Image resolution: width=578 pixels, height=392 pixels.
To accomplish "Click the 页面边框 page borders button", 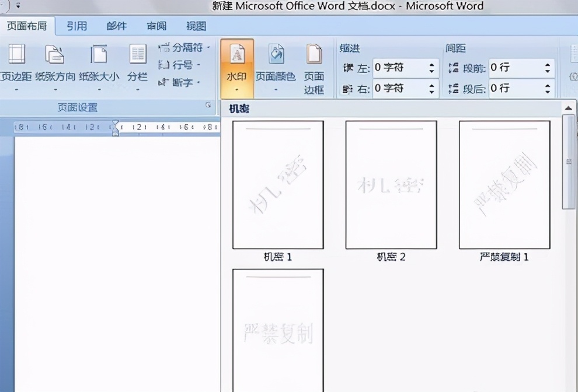I will click(314, 68).
